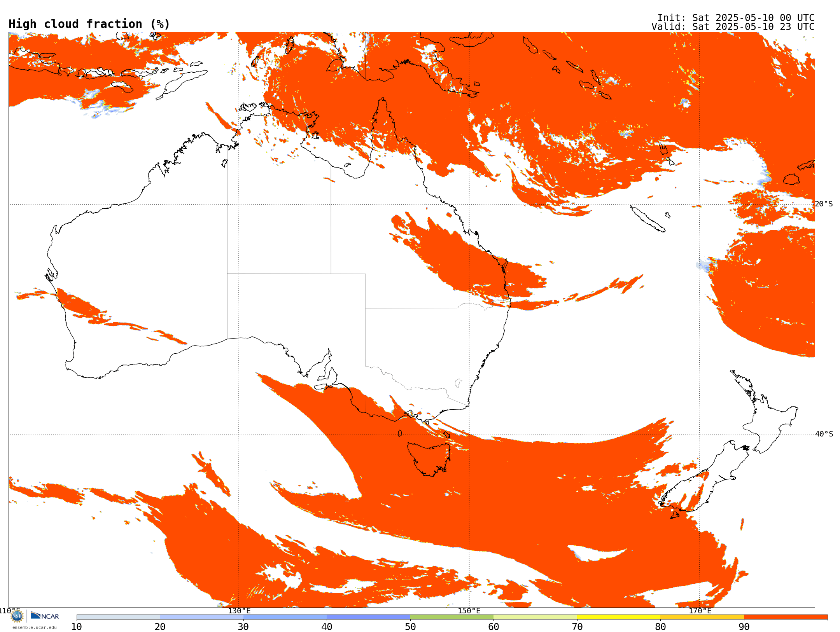The height and width of the screenshot is (632, 840).
Task: Click the 20–30 light blue colorbar segment
Action: click(x=201, y=617)
